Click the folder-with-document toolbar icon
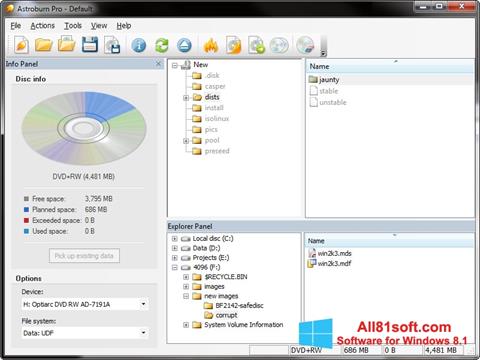Image resolution: width=480 pixels, height=360 pixels. coord(66,45)
